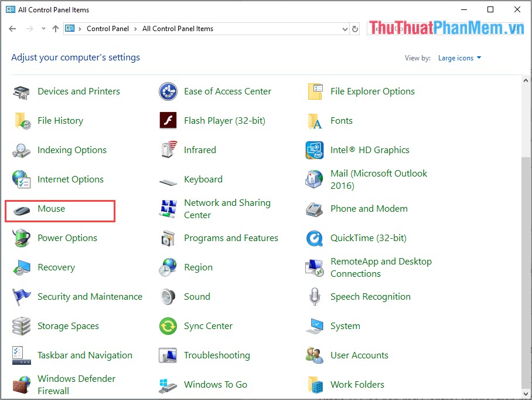
Task: Open the Network and Sharing Center icon
Action: [x=168, y=209]
